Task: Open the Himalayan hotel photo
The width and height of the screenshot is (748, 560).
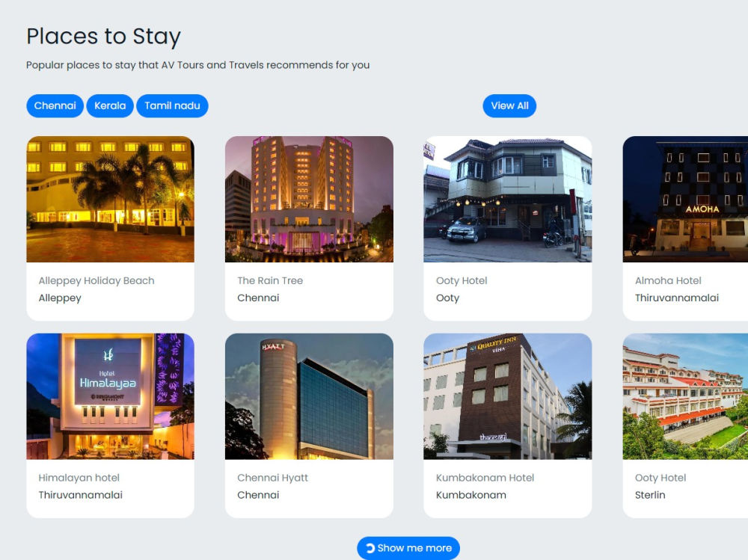Action: pyautogui.click(x=110, y=396)
